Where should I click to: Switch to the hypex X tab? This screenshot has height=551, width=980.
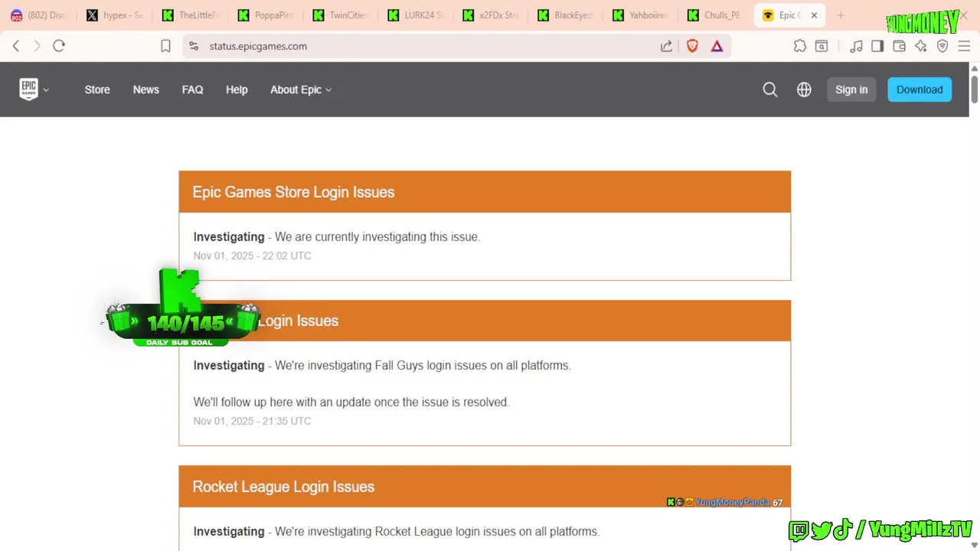click(115, 15)
